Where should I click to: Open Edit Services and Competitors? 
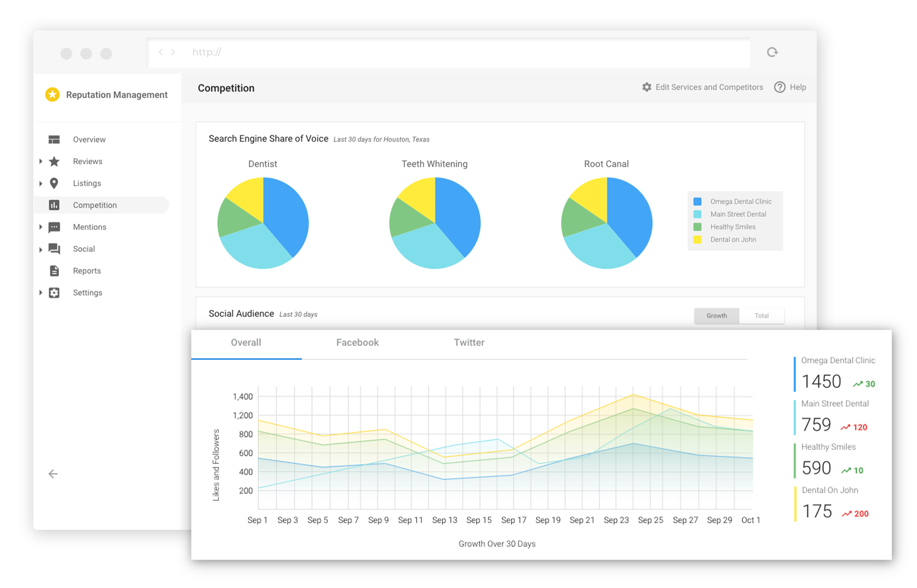click(702, 87)
